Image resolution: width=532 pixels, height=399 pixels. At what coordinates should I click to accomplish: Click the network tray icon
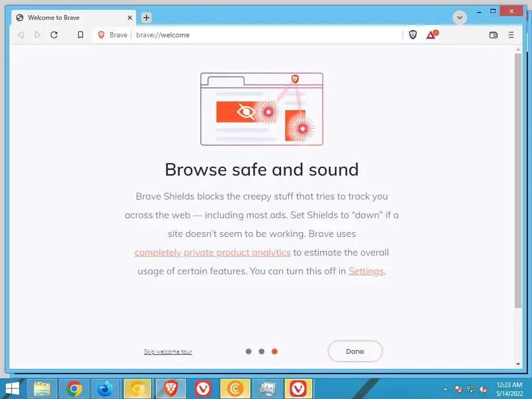point(471,389)
